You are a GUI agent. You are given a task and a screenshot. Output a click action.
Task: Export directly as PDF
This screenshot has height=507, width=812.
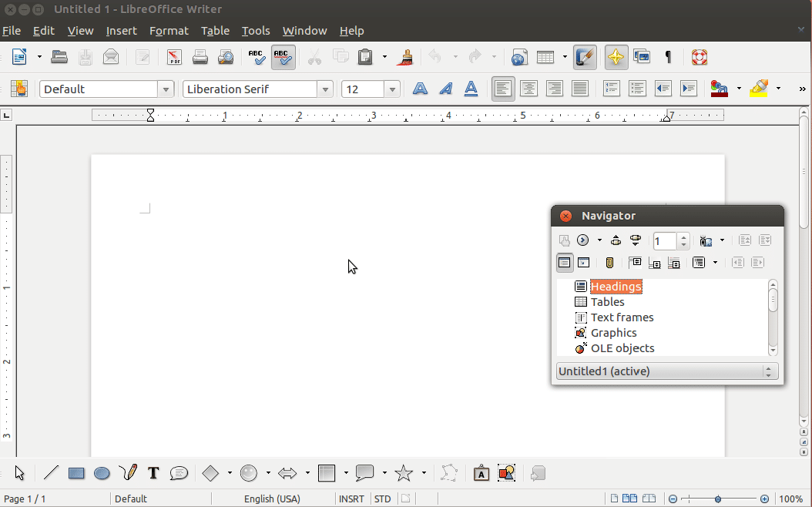pos(174,56)
